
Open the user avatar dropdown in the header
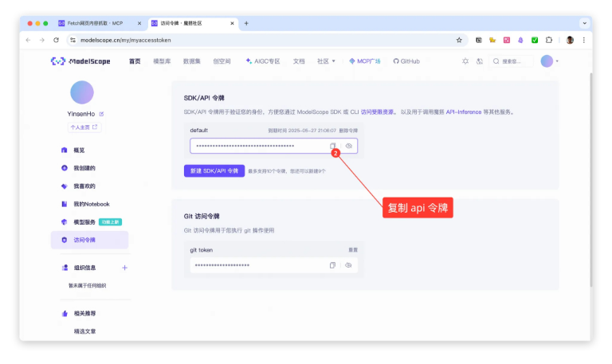click(x=549, y=61)
